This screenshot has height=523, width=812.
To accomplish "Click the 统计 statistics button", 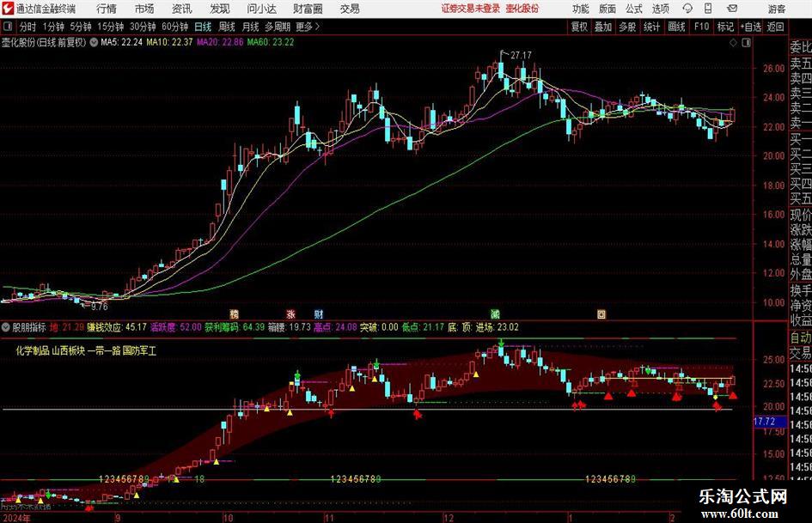I will 652,27.
